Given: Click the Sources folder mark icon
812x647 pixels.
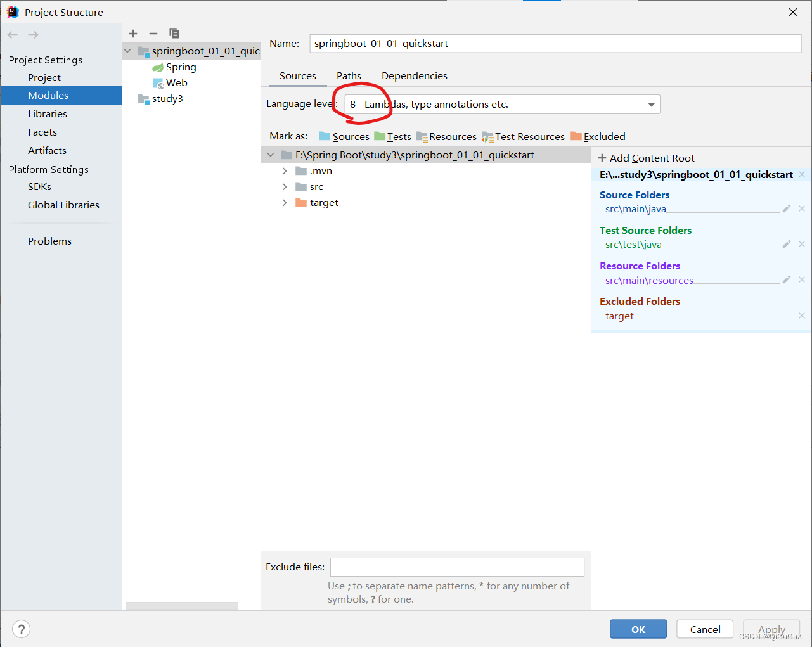Looking at the screenshot, I should pos(325,136).
